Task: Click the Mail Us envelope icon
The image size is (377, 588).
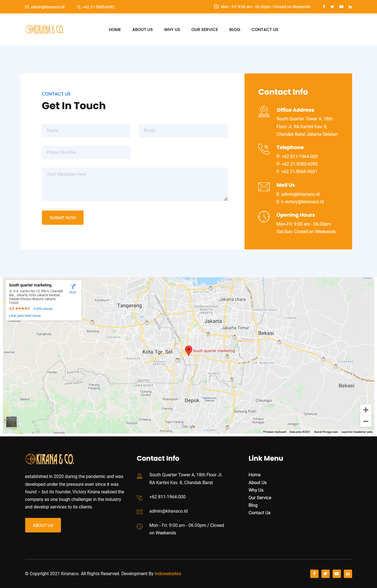Action: click(x=264, y=187)
